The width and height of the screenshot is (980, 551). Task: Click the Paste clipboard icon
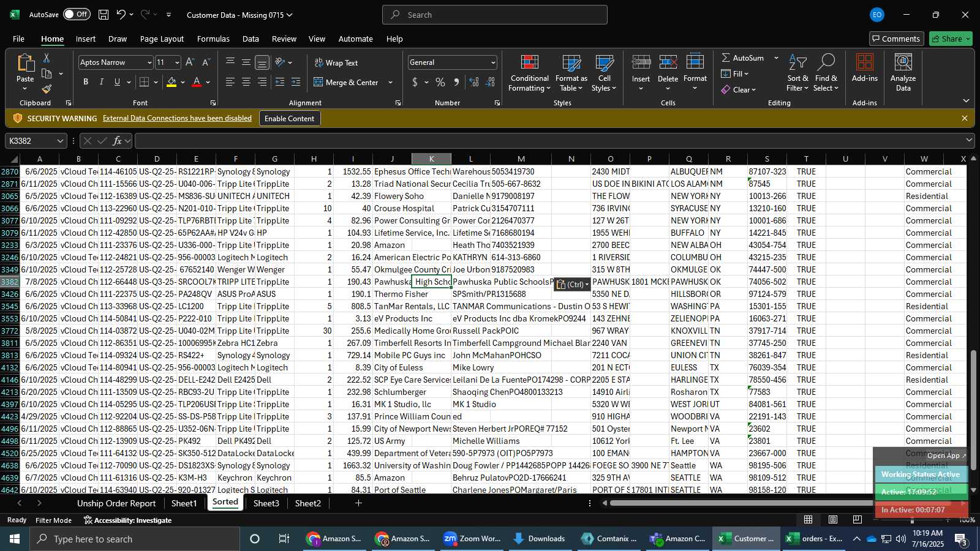point(25,63)
